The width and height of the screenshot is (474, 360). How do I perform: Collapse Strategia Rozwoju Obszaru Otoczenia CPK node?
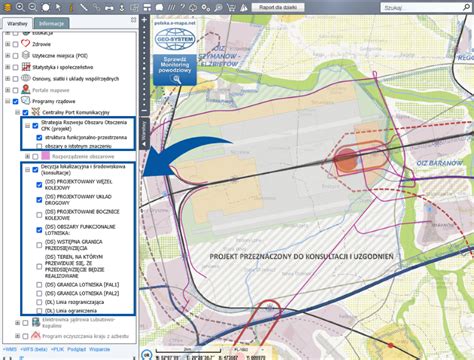coord(27,126)
